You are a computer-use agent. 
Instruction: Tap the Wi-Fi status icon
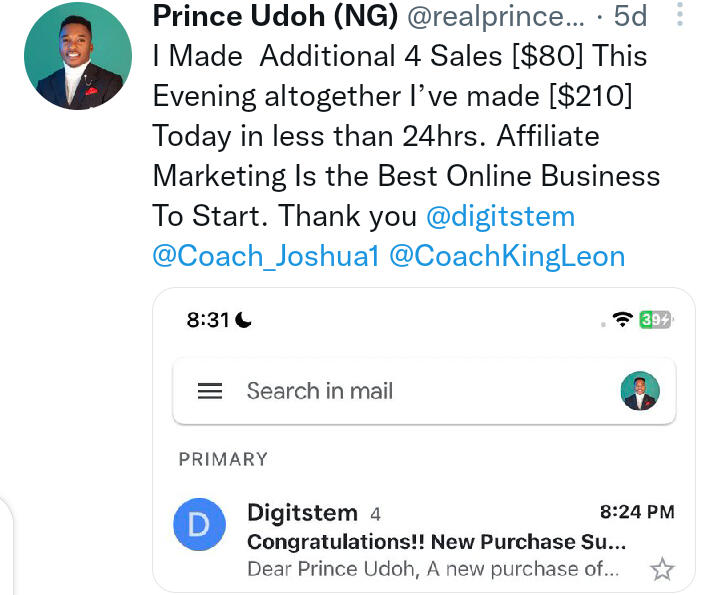click(623, 320)
